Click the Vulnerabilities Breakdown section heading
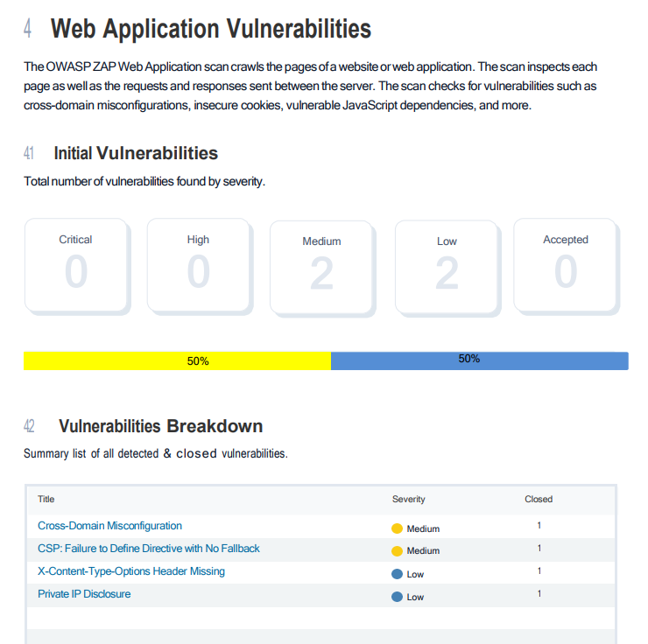The image size is (648, 644). (160, 426)
